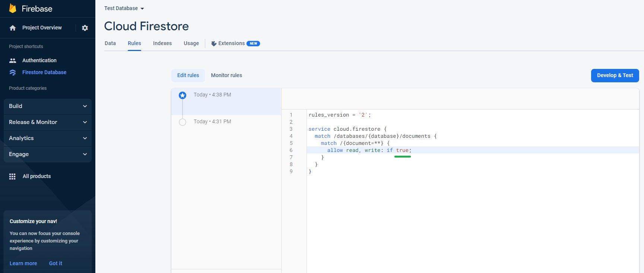Select the 4:31 PM version circle marker
This screenshot has height=273, width=644.
click(x=183, y=122)
